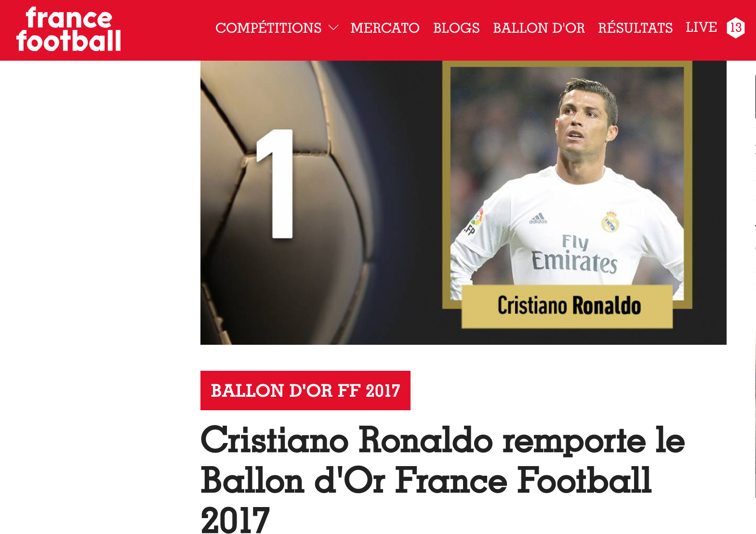
Task: Open the live count badge showing 13
Action: (x=736, y=27)
